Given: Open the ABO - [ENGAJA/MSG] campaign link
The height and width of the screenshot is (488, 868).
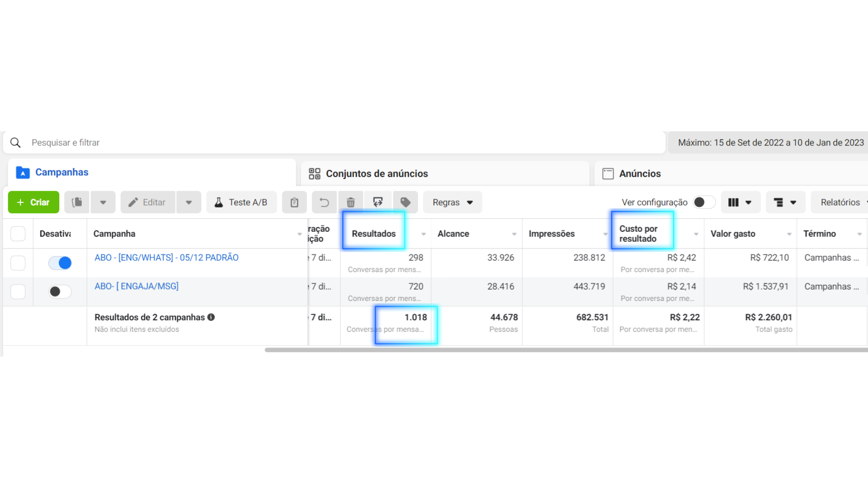Looking at the screenshot, I should click(x=137, y=286).
